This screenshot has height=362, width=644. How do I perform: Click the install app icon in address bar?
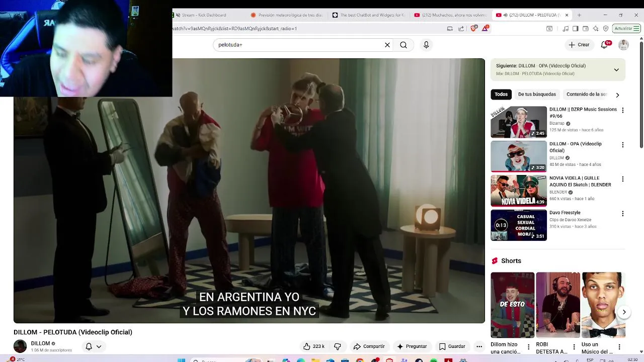pos(450,29)
